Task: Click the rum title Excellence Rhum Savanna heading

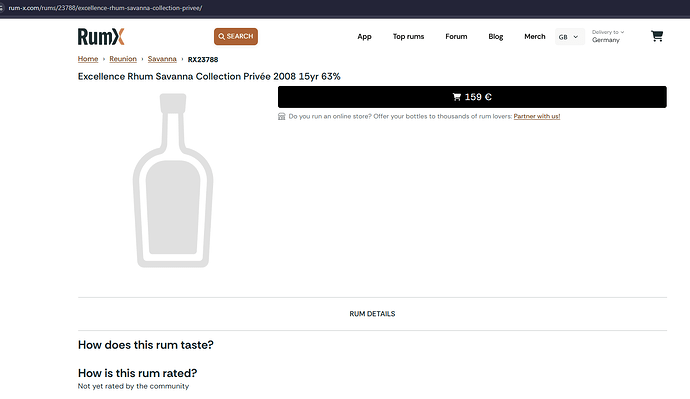Action: click(x=209, y=77)
